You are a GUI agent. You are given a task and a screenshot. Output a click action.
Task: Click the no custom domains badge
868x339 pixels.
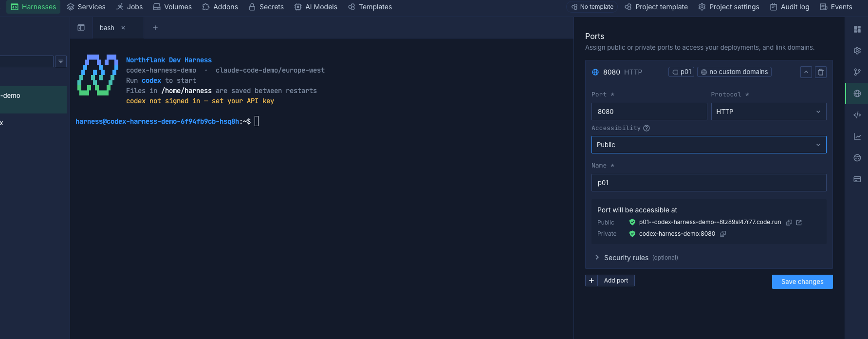coord(734,72)
